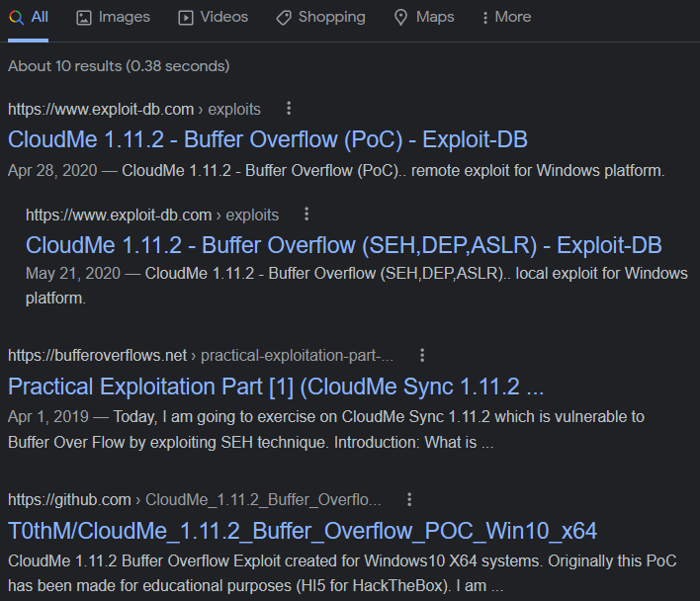Click the Apr 28, 2020 result snippet
Screen dimensions: 700x601
(336, 170)
